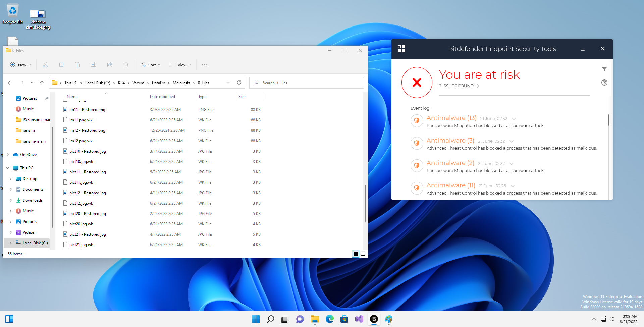Sort by Type column header

pos(216,97)
